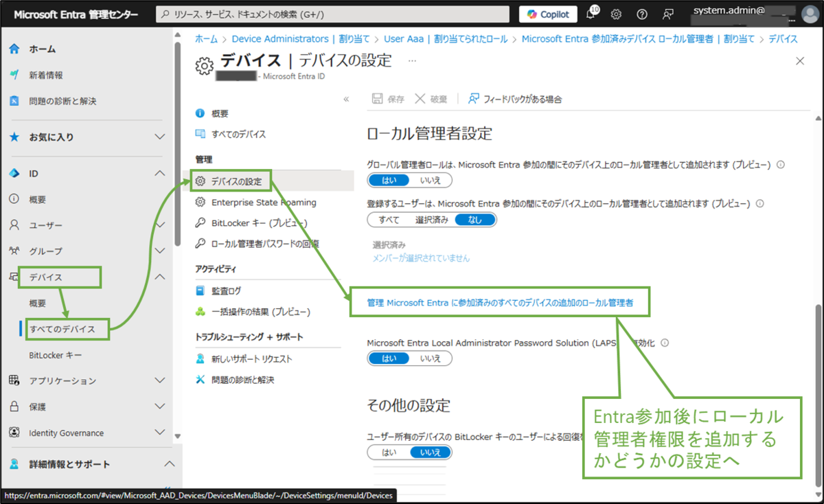Disable LAPS with いいえ
Image resolution: width=824 pixels, height=504 pixels.
[x=431, y=358]
